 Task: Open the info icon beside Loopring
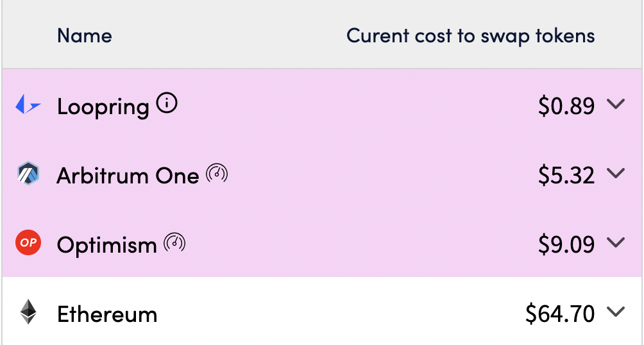point(167,103)
